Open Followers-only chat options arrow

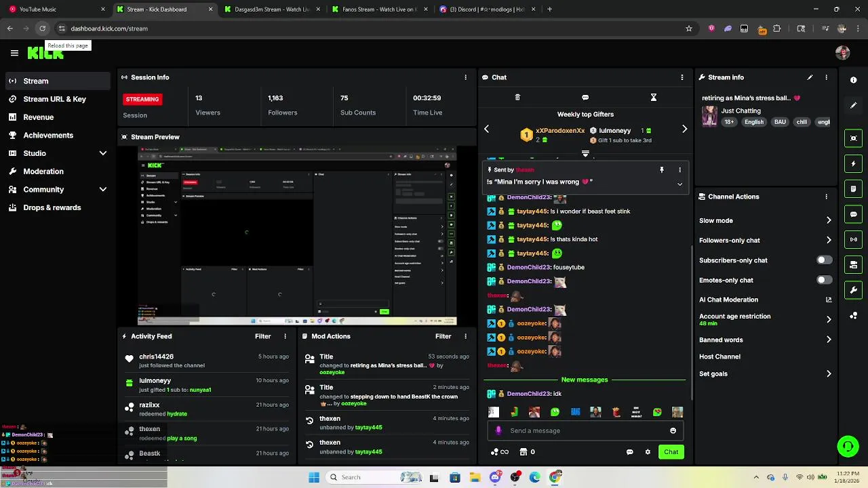(x=829, y=240)
